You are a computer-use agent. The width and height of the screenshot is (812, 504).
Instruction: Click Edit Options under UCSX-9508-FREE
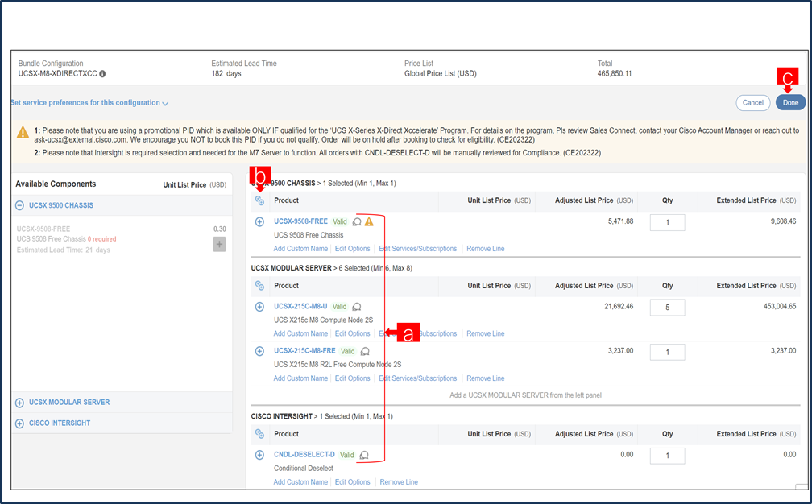point(352,249)
